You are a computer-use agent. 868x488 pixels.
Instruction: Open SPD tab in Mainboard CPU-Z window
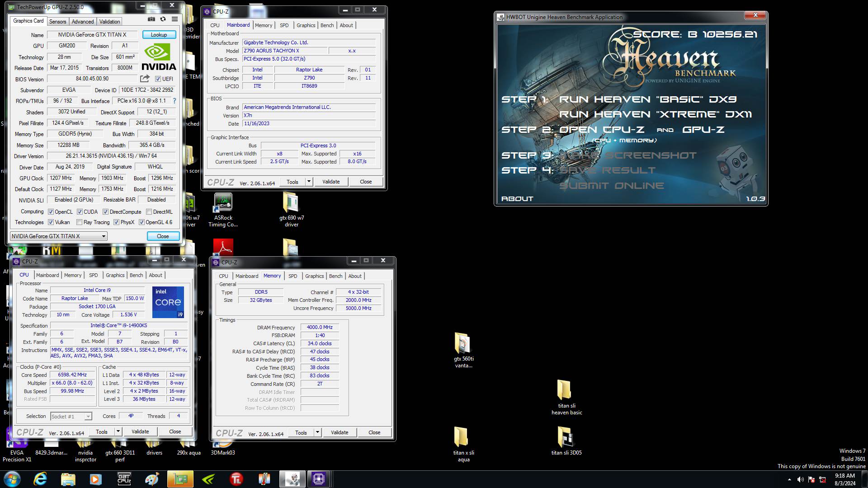284,25
